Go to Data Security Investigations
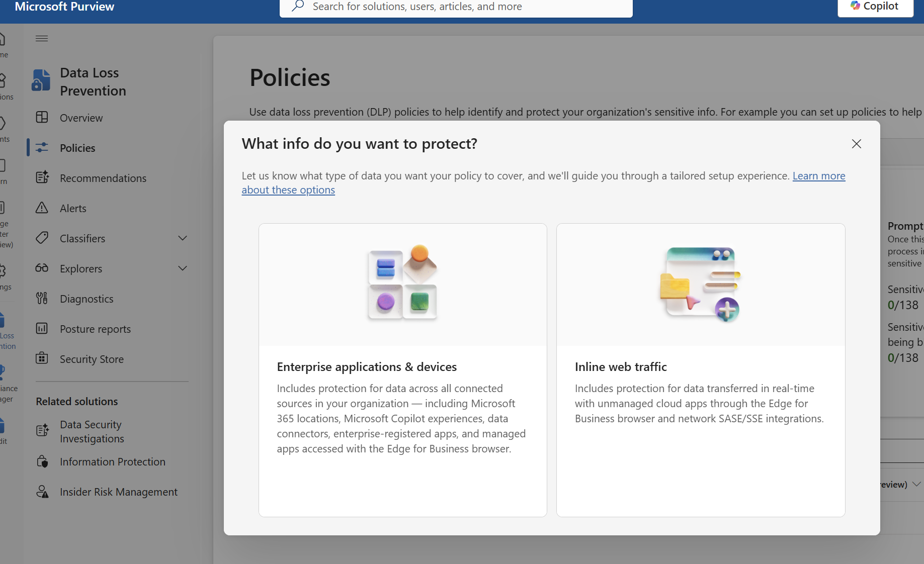Image resolution: width=924 pixels, height=564 pixels. tap(92, 431)
